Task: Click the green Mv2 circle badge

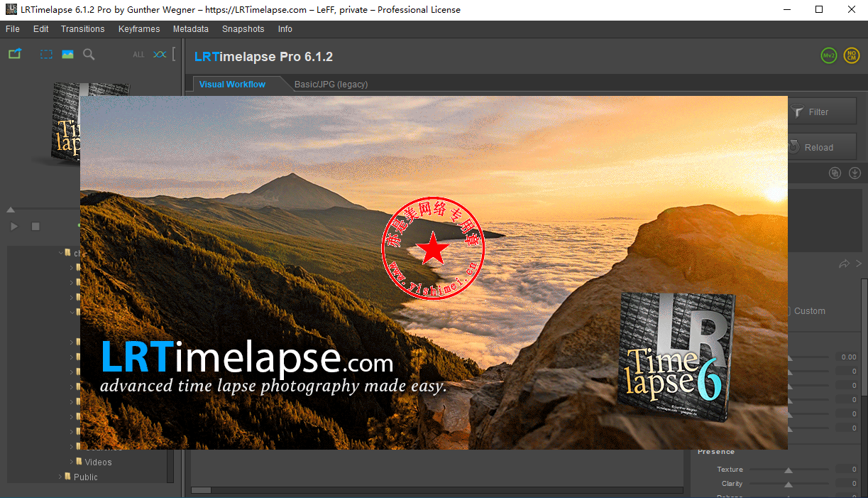Action: point(828,55)
